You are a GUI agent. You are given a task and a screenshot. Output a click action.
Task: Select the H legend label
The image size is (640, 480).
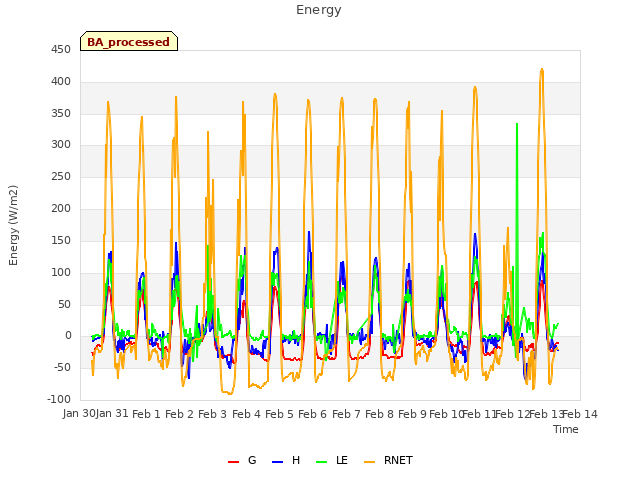click(296, 460)
